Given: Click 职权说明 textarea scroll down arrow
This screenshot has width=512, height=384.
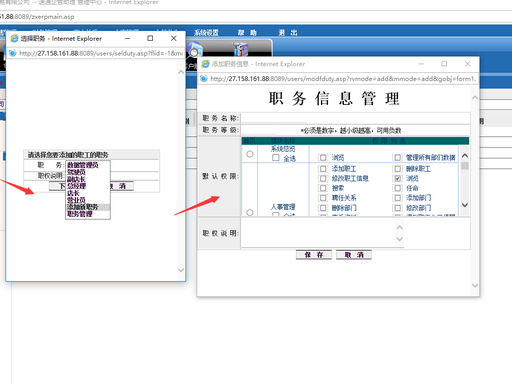Looking at the screenshot, I should [x=400, y=239].
